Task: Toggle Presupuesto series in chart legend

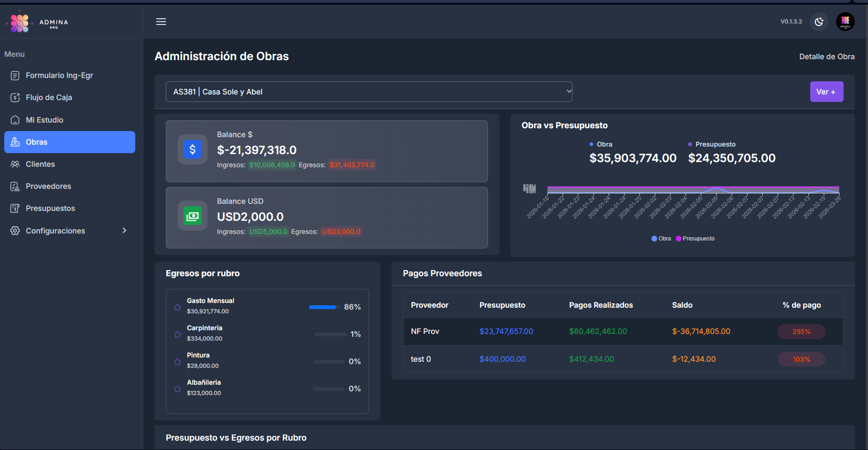Action: (695, 239)
